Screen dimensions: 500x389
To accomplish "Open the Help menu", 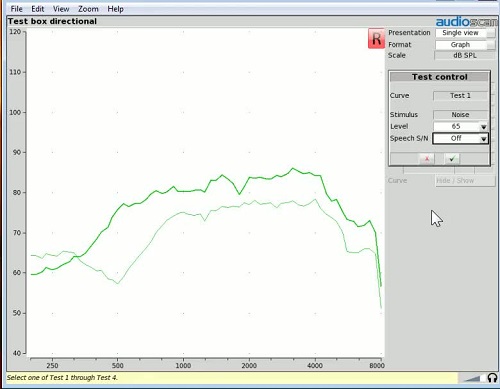I will tap(115, 9).
